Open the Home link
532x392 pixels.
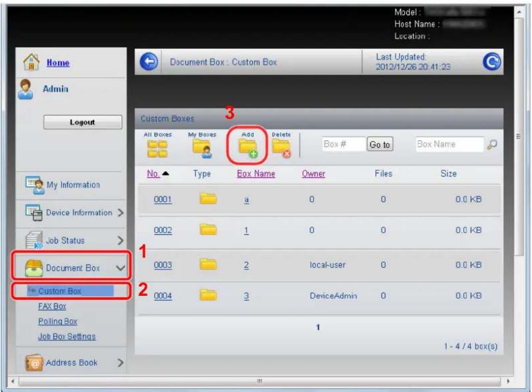pos(58,63)
